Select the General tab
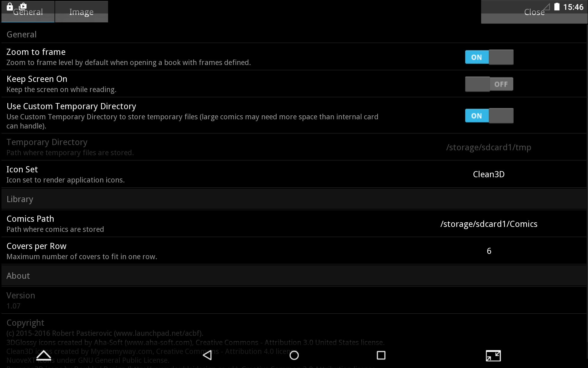 28,12
